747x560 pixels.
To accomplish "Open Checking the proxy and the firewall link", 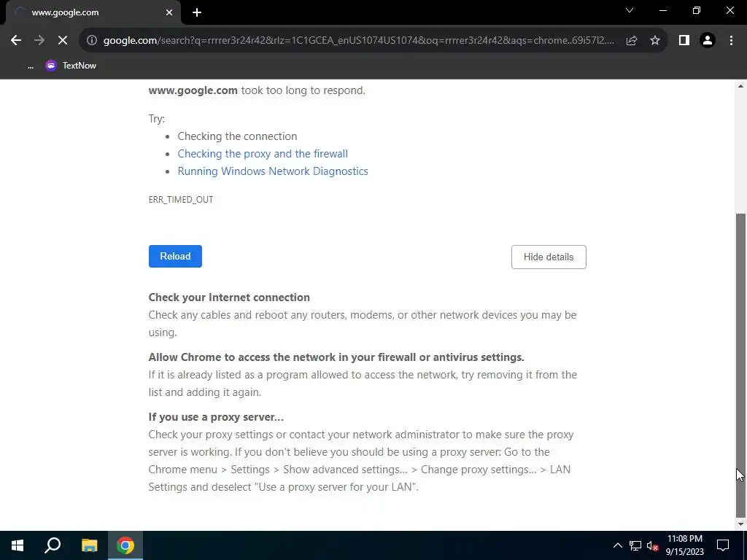I will click(x=263, y=154).
